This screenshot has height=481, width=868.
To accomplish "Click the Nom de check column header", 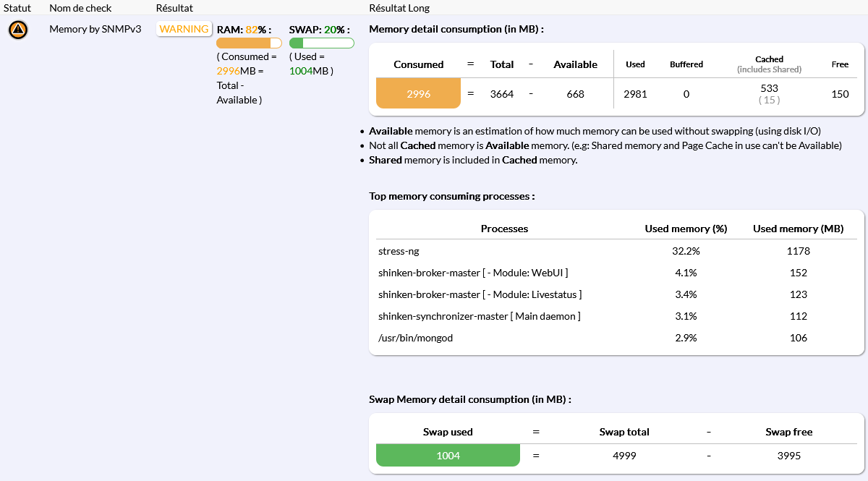I will pyautogui.click(x=82, y=8).
